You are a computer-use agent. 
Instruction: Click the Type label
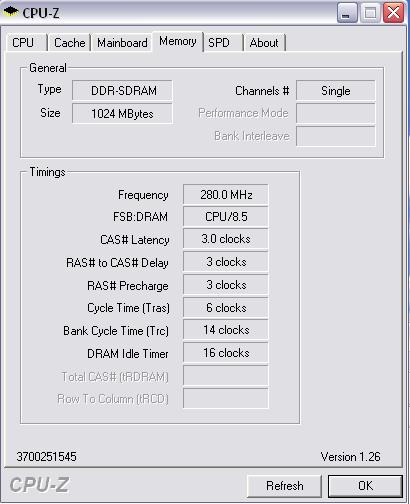(x=49, y=89)
